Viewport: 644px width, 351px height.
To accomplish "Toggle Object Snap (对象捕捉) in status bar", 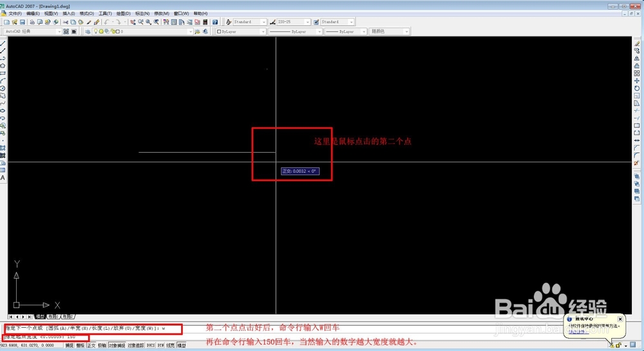I will pos(117,345).
